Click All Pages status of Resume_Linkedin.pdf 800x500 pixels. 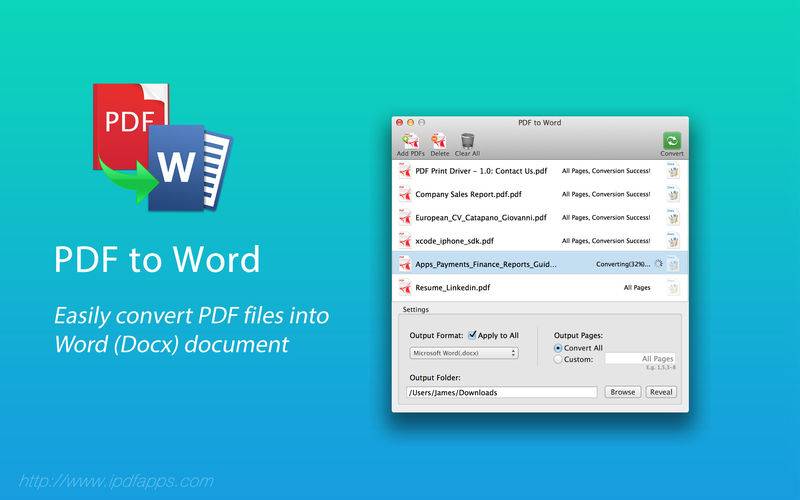click(637, 288)
